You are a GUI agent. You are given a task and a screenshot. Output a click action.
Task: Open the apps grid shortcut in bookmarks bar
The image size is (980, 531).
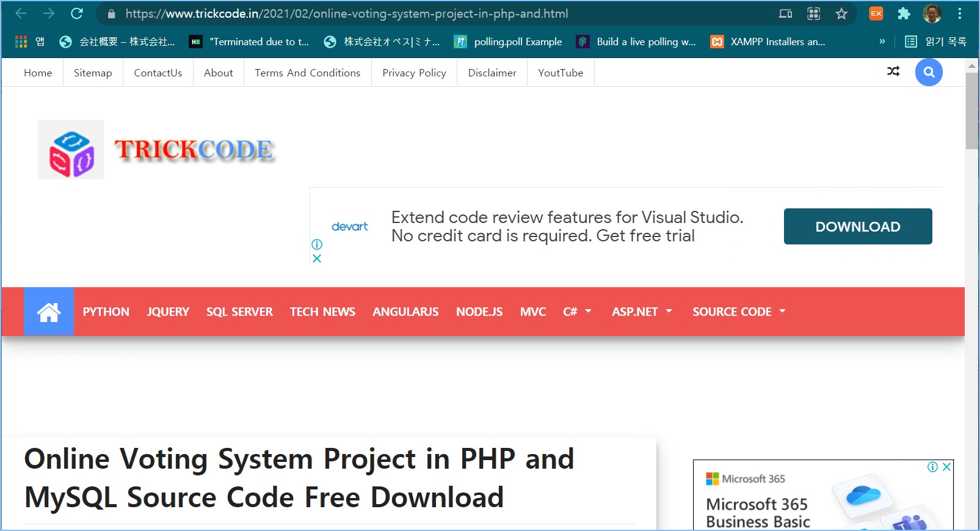click(21, 42)
